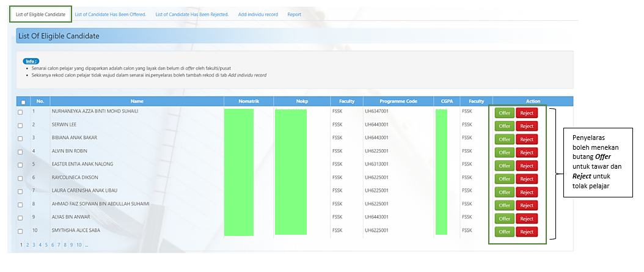Check the box for Easter Entia Anak Nalong
This screenshot has height=272, width=644.
pos(20,165)
